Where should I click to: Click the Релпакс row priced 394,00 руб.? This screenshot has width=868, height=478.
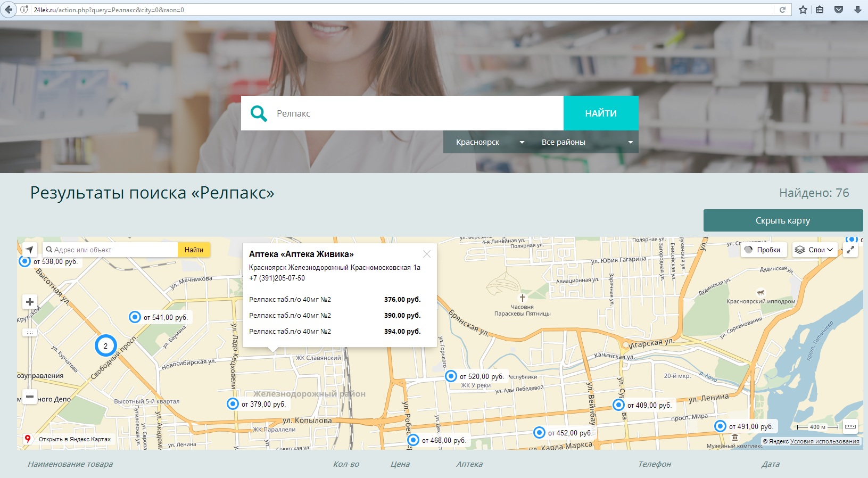pos(335,332)
